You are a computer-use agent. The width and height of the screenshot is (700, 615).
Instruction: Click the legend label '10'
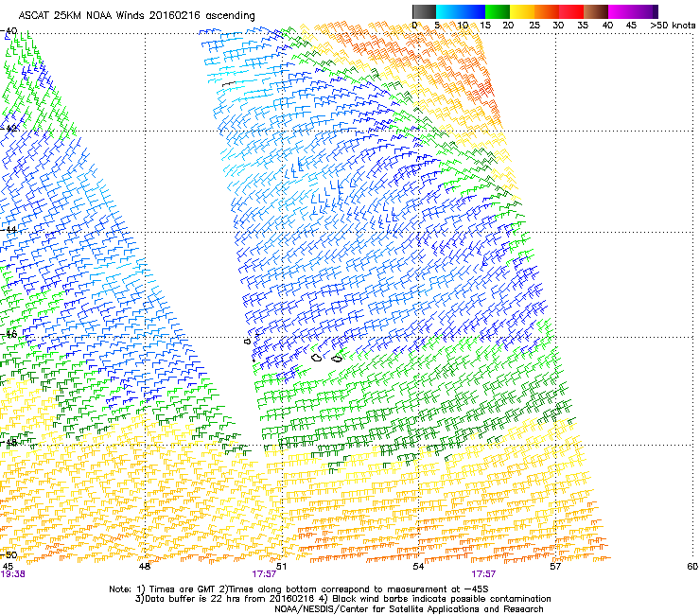pos(463,26)
